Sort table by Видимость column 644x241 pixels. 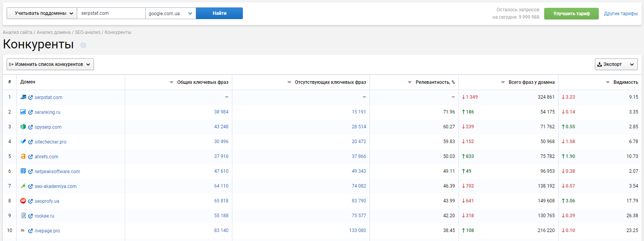[622, 82]
